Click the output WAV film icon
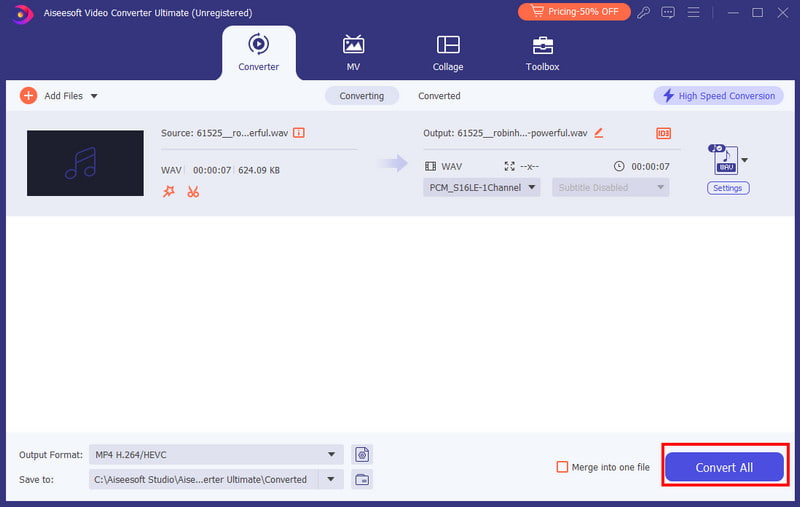Viewport: 800px width, 507px height. (431, 166)
